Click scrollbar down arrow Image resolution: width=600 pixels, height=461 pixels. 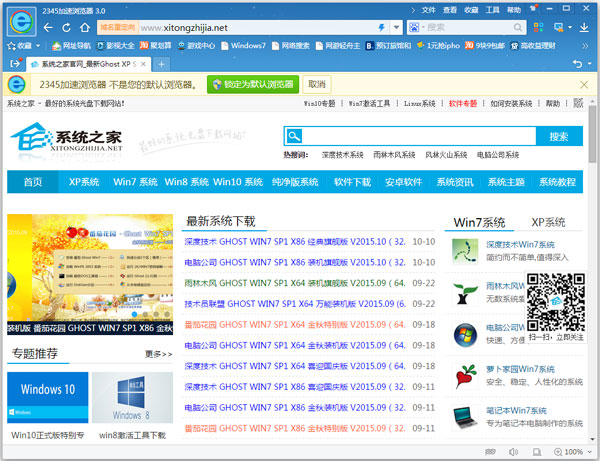pyautogui.click(x=592, y=439)
